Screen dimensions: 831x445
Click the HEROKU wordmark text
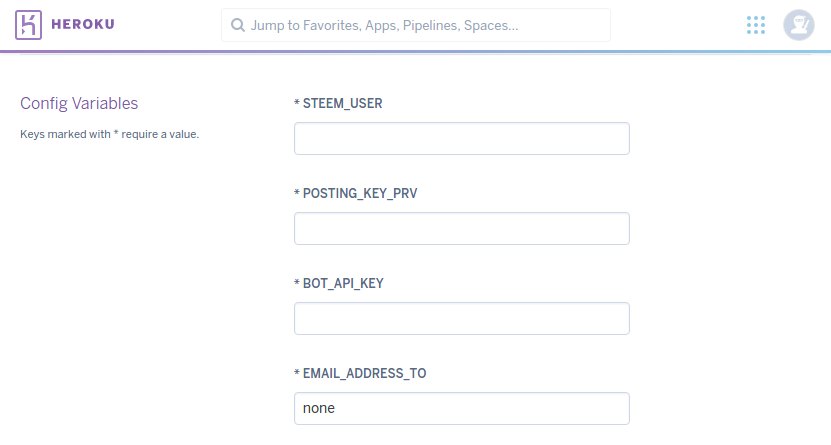click(84, 25)
